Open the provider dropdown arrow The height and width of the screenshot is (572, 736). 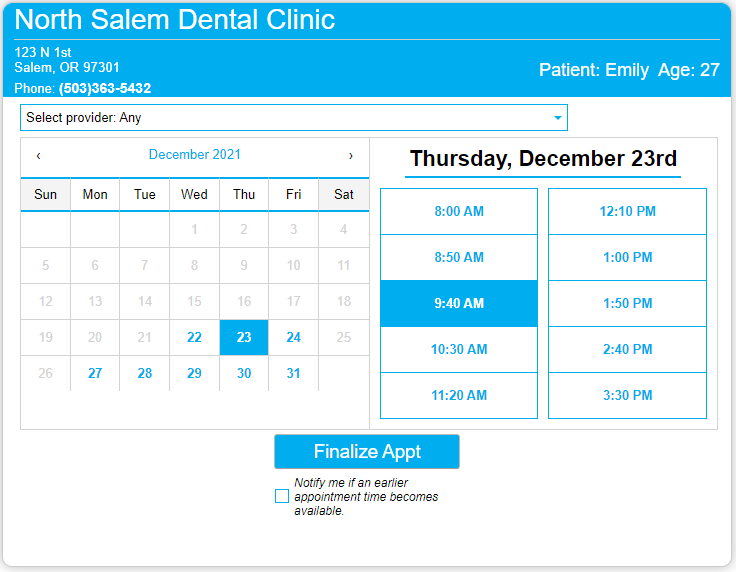click(558, 118)
